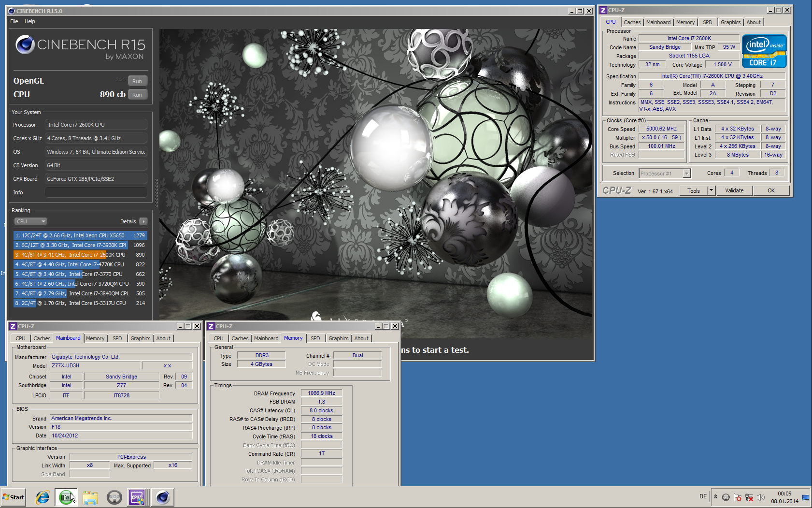Click the disconnected network tray icon

coord(749,497)
